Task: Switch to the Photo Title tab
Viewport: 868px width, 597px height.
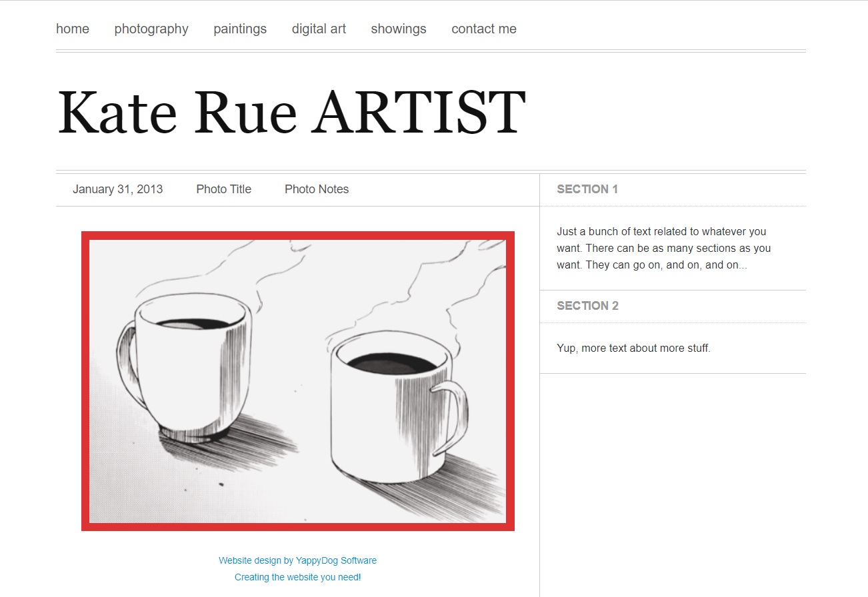Action: click(223, 189)
